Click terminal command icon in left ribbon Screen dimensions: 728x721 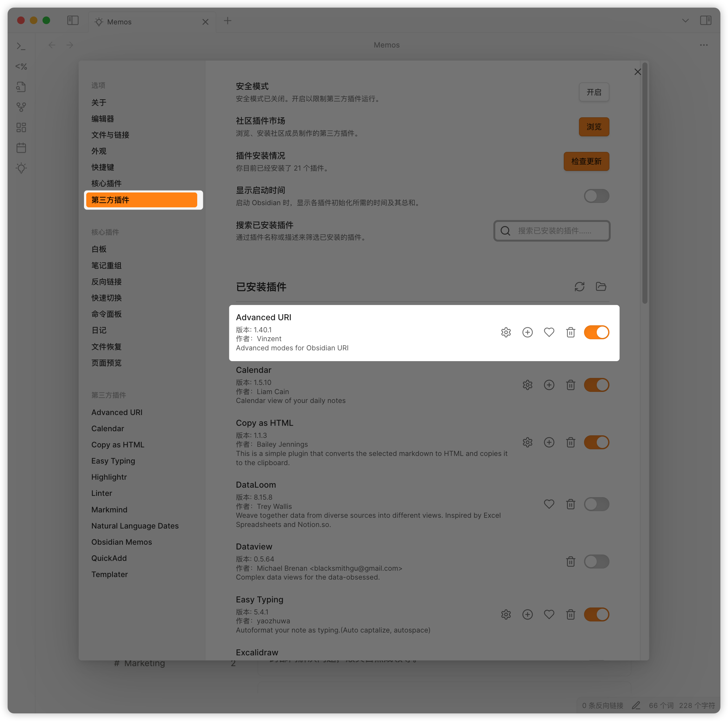pos(21,46)
